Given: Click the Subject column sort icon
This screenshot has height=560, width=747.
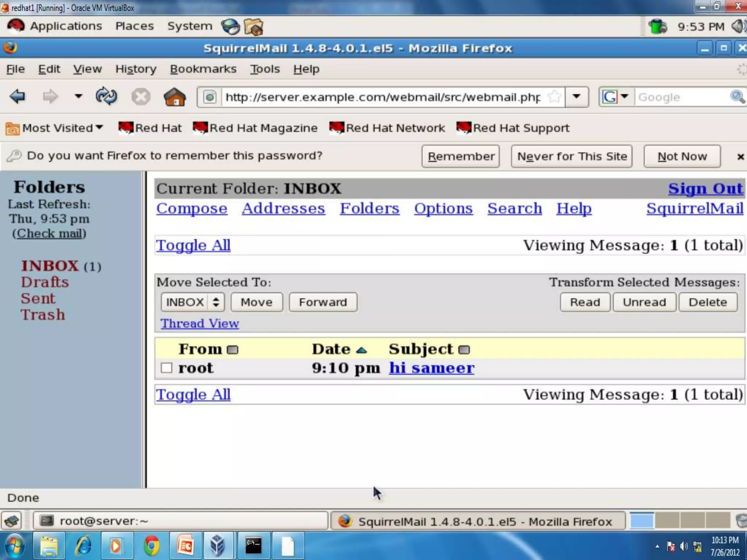Looking at the screenshot, I should (464, 350).
